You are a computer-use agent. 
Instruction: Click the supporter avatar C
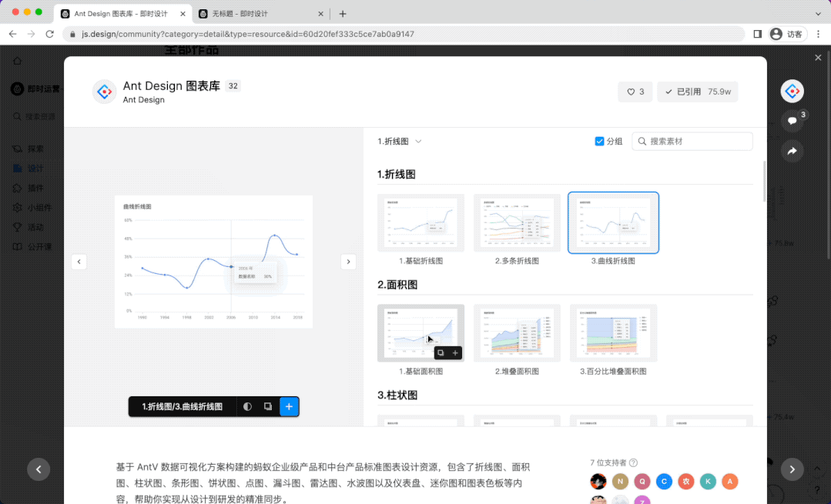[664, 481]
